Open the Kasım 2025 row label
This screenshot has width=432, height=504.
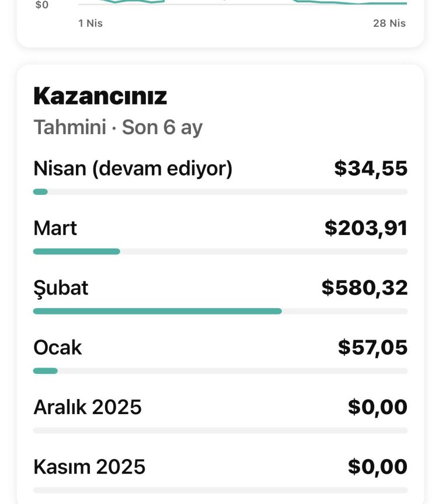tap(89, 467)
